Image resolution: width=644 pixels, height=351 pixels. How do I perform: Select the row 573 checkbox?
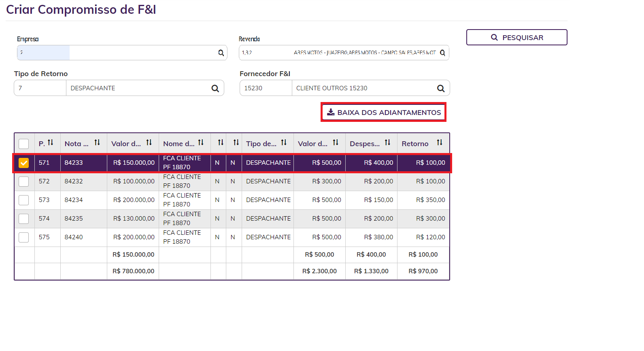(x=24, y=200)
